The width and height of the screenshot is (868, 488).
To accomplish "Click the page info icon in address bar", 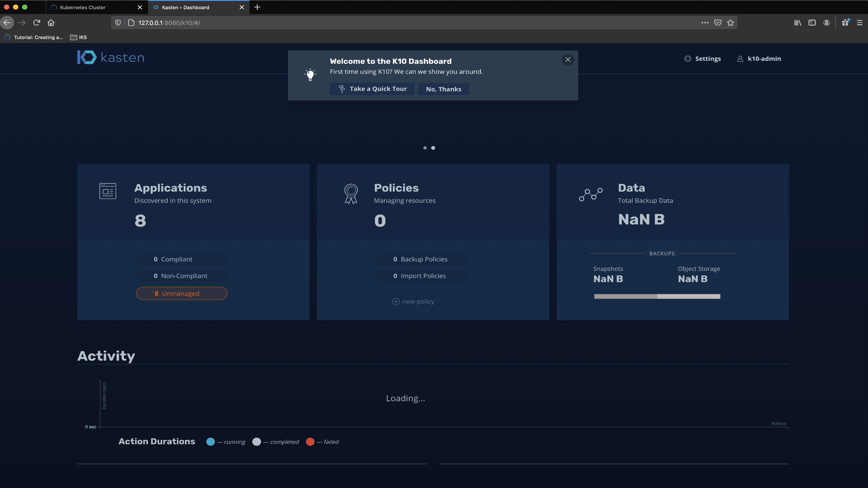I will coord(131,23).
